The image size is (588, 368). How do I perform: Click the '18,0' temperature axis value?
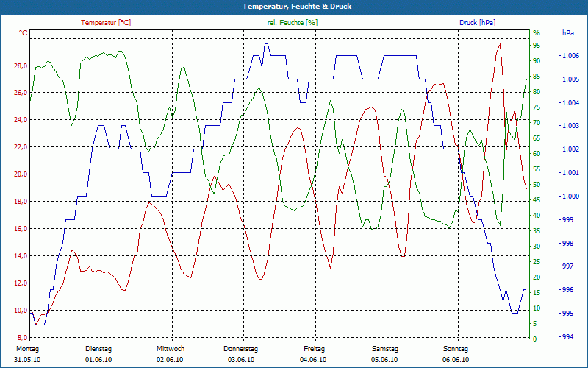tap(21, 202)
